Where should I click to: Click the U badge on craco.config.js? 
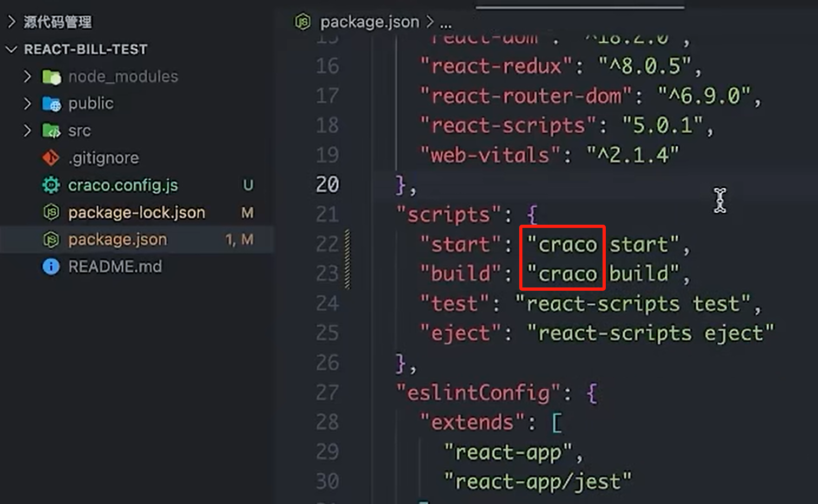point(248,185)
